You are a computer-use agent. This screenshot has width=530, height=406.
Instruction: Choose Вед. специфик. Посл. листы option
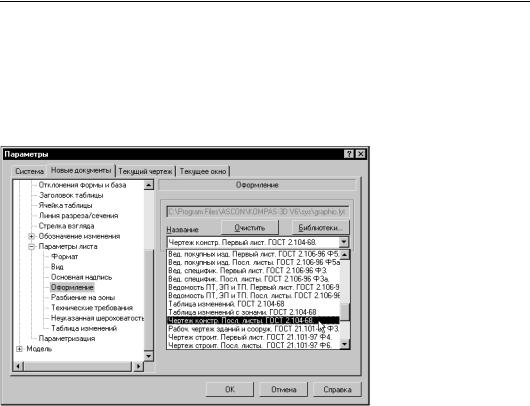254,279
